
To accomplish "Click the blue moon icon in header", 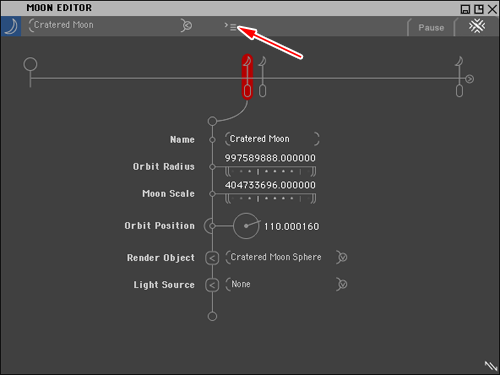I will tap(11, 26).
